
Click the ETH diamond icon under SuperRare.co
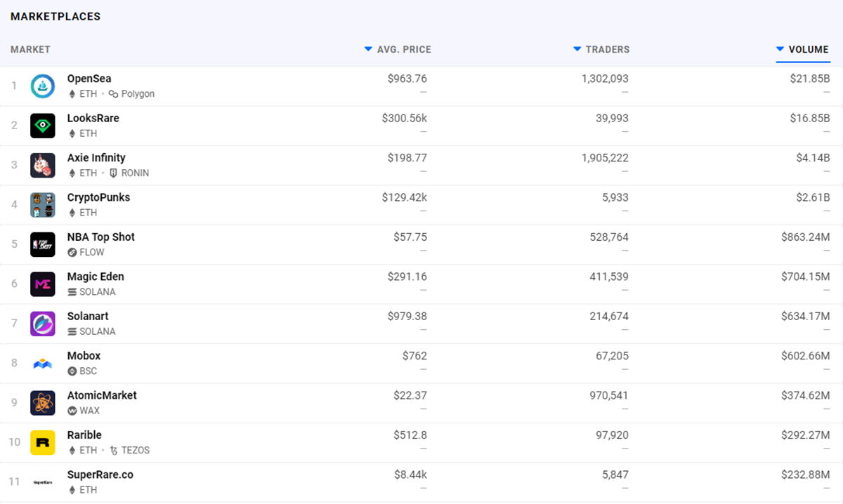click(x=72, y=490)
